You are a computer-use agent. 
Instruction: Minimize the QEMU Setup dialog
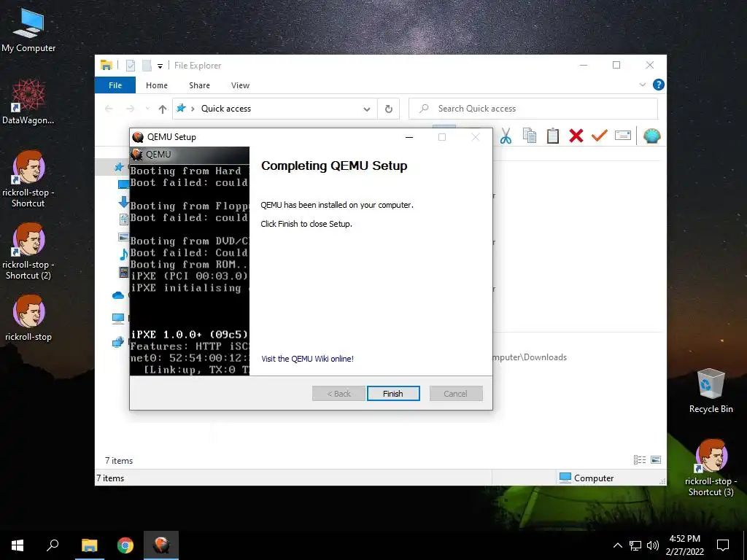click(409, 137)
